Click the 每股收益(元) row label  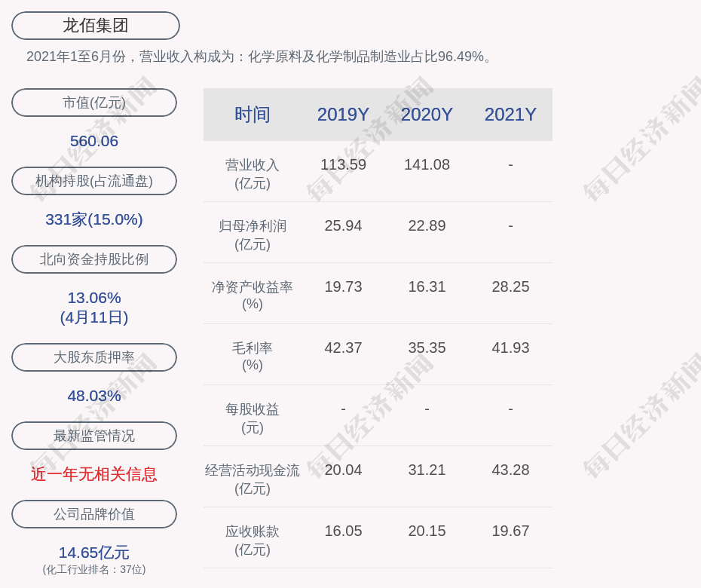(x=253, y=418)
